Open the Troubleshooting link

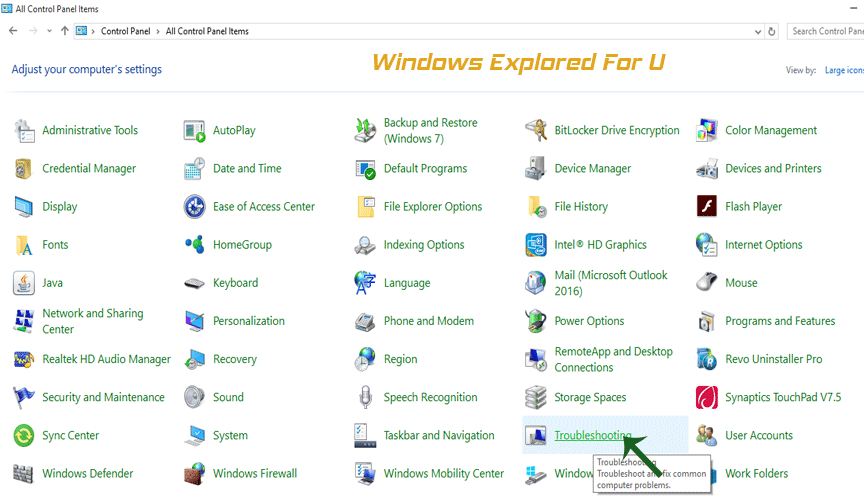click(x=593, y=436)
